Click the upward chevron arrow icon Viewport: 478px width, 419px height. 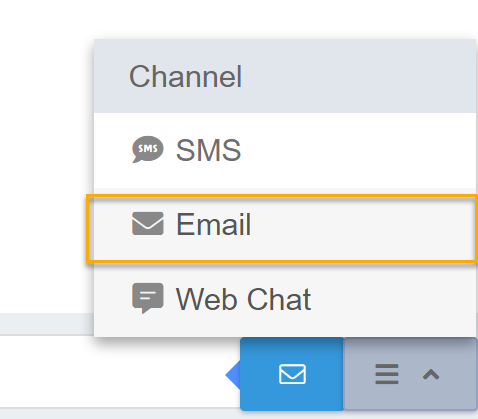pos(431,375)
